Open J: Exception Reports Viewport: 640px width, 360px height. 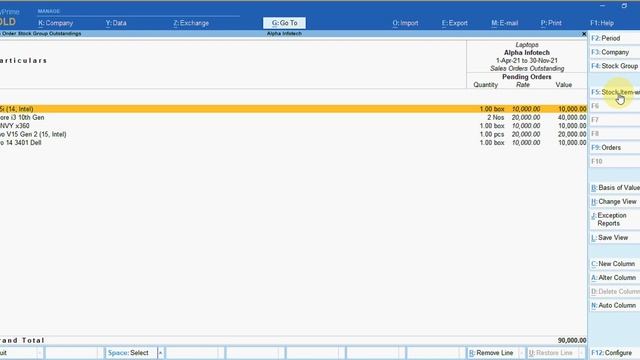[614, 220]
